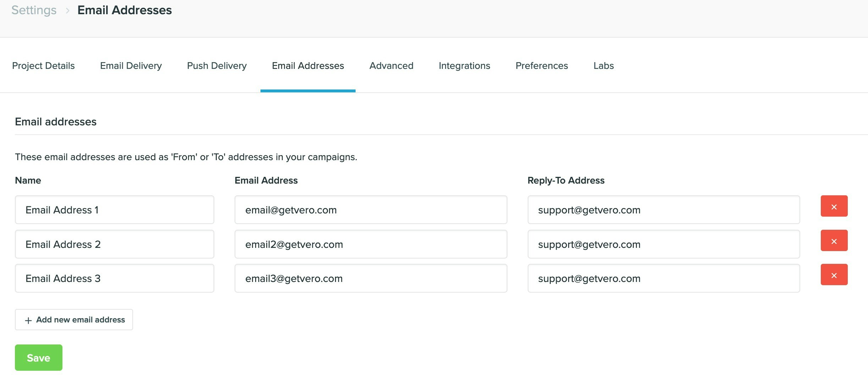Edit the email@getvero.com address field
This screenshot has width=868, height=375.
(x=370, y=210)
